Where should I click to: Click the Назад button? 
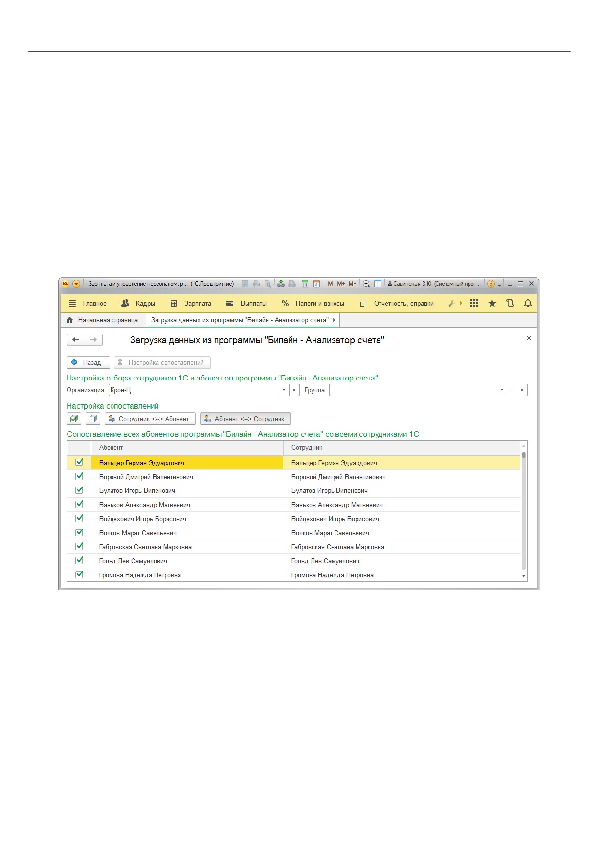(x=88, y=363)
